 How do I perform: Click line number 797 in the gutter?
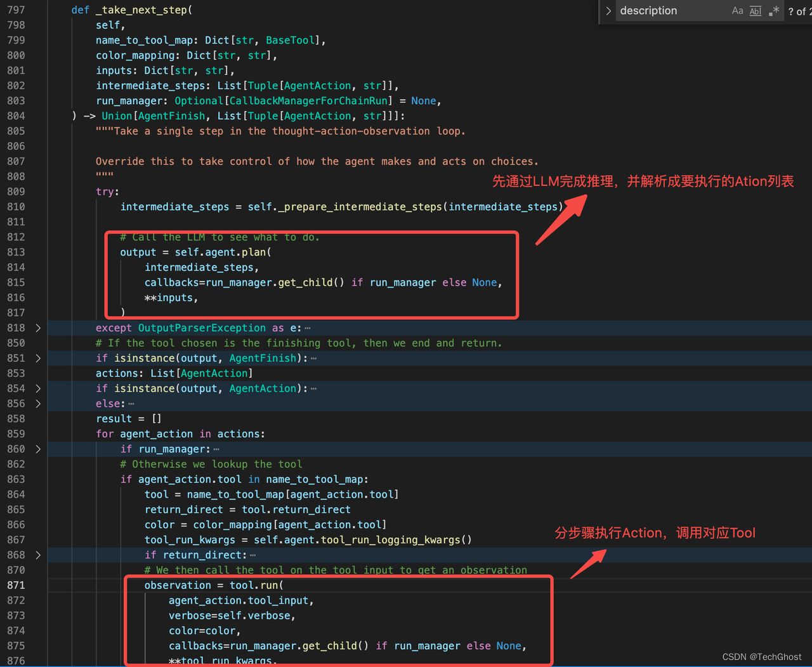pyautogui.click(x=16, y=10)
